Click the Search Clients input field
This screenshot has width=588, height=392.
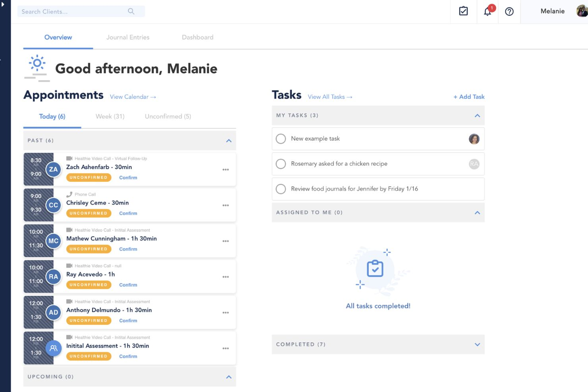point(81,12)
